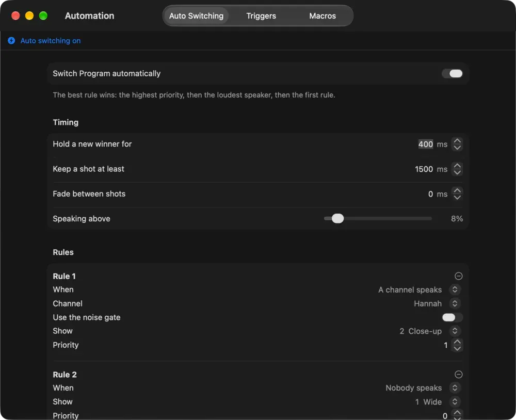Toggle Switch Program automatically
516x420 pixels.
(x=452, y=73)
